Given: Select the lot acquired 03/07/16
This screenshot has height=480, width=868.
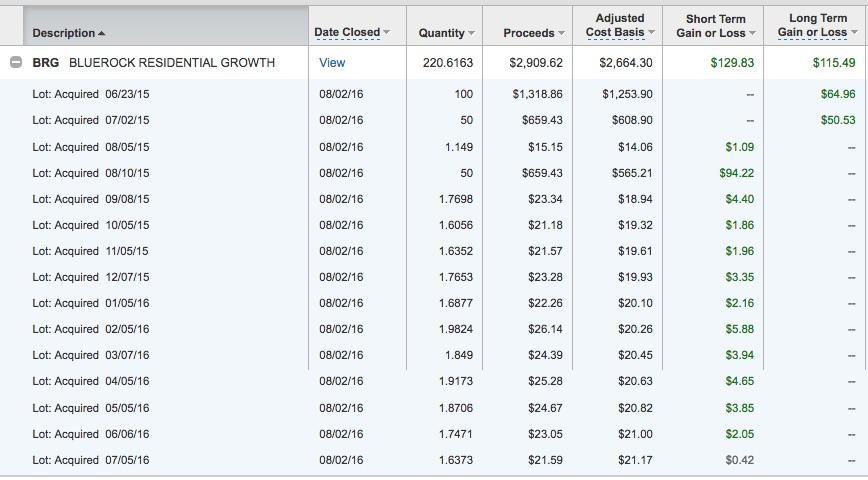Looking at the screenshot, I should coord(91,355).
